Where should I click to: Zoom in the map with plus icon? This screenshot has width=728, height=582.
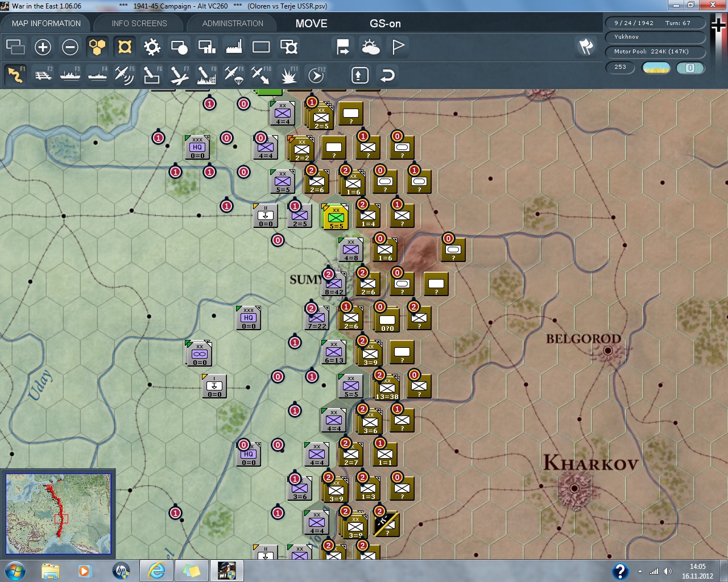tap(43, 47)
